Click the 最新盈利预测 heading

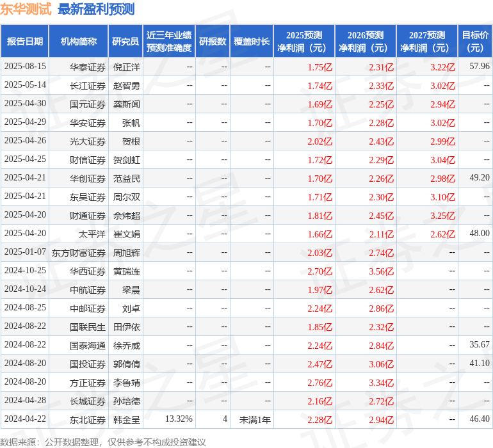pyautogui.click(x=96, y=10)
